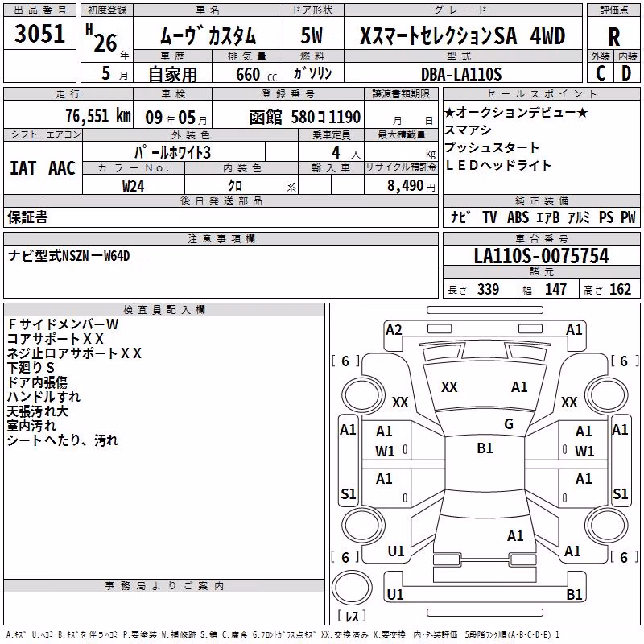Select width value 147
The height and width of the screenshot is (644, 644).
555,289
